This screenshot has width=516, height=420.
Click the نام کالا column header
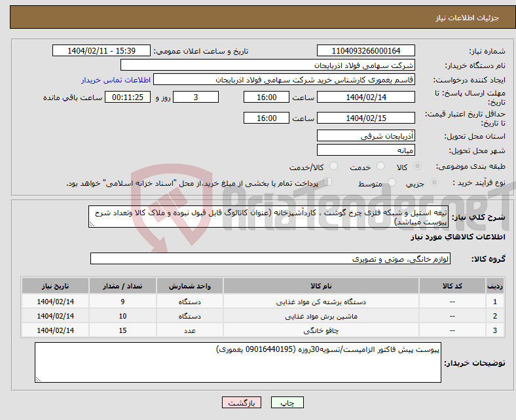click(x=321, y=286)
